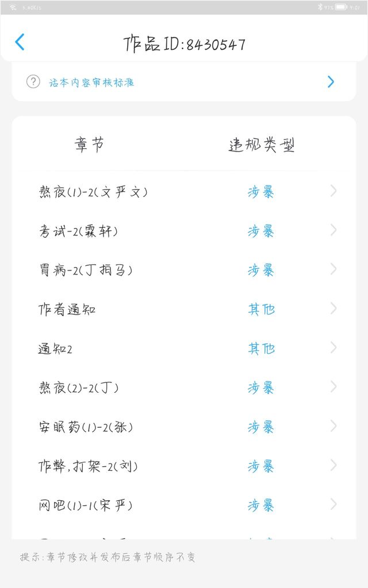Tap the chevron beside 话本内容审核标准
The image size is (368, 588).
331,82
